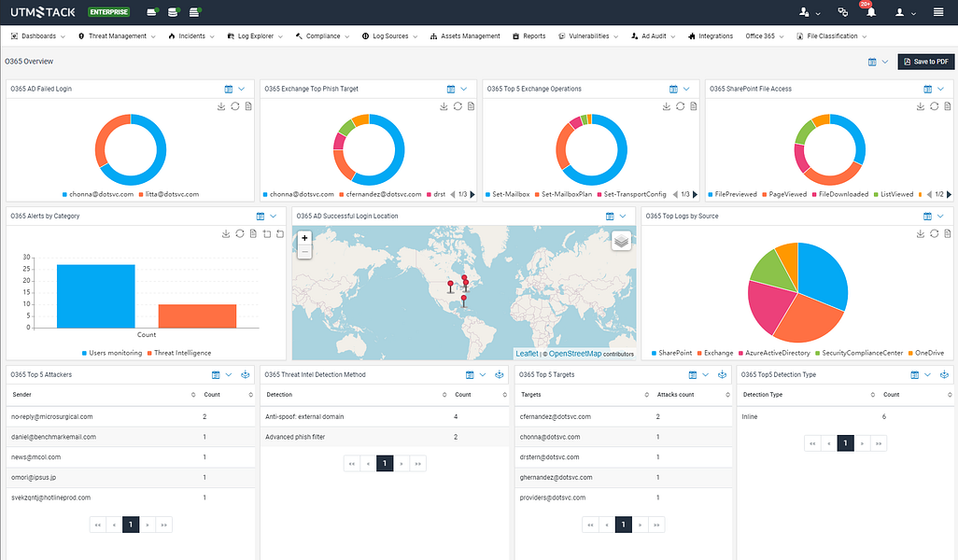The width and height of the screenshot is (958, 560).
Task: Download the O365 AD Failed Login chart
Action: (x=221, y=106)
